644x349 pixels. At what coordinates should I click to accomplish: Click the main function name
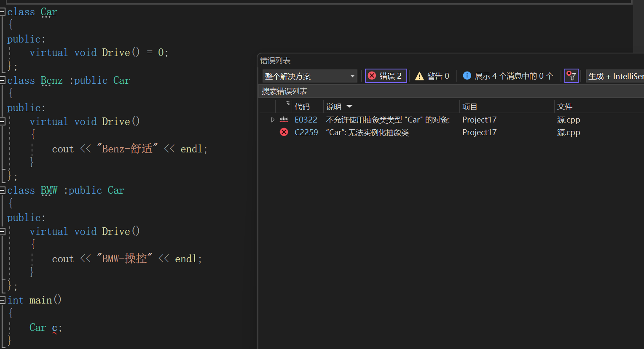(x=41, y=300)
